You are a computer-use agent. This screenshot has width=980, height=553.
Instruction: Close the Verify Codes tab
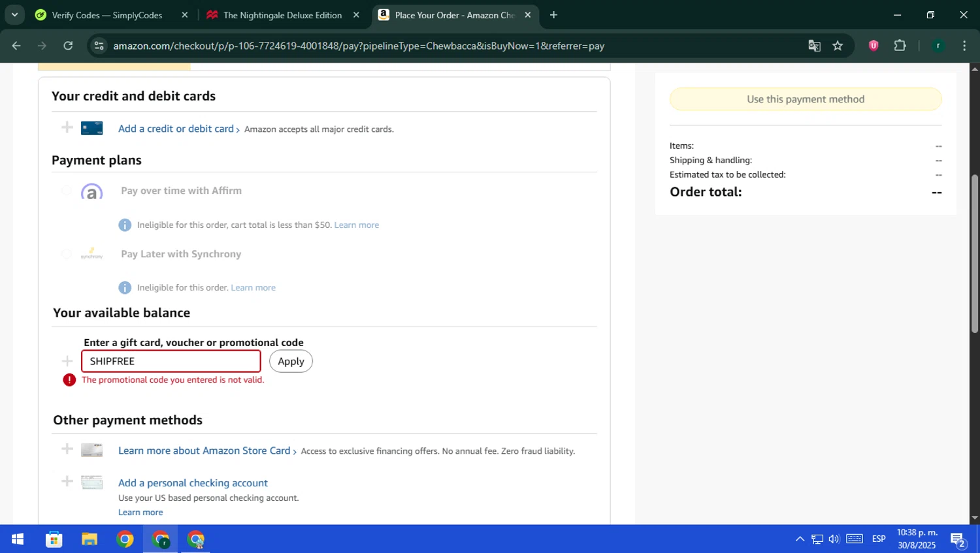click(185, 15)
